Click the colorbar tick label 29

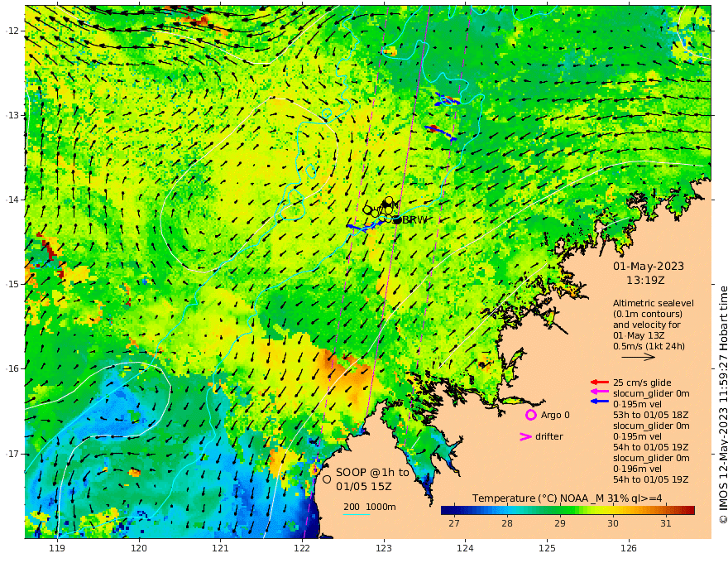pyautogui.click(x=560, y=523)
